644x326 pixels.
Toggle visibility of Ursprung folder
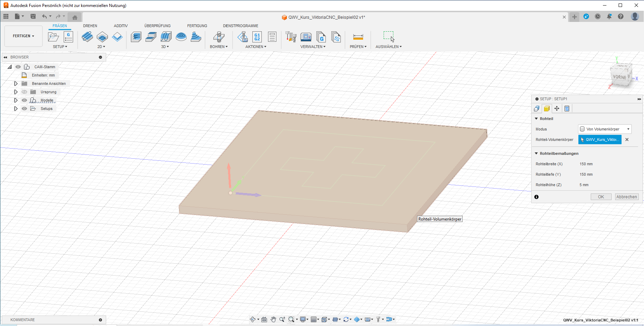24,92
